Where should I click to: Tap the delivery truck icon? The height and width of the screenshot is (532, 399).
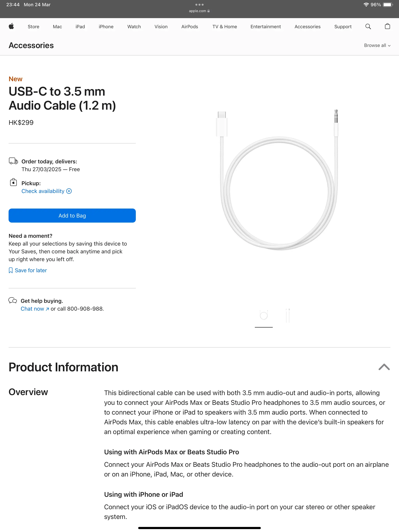[13, 161]
